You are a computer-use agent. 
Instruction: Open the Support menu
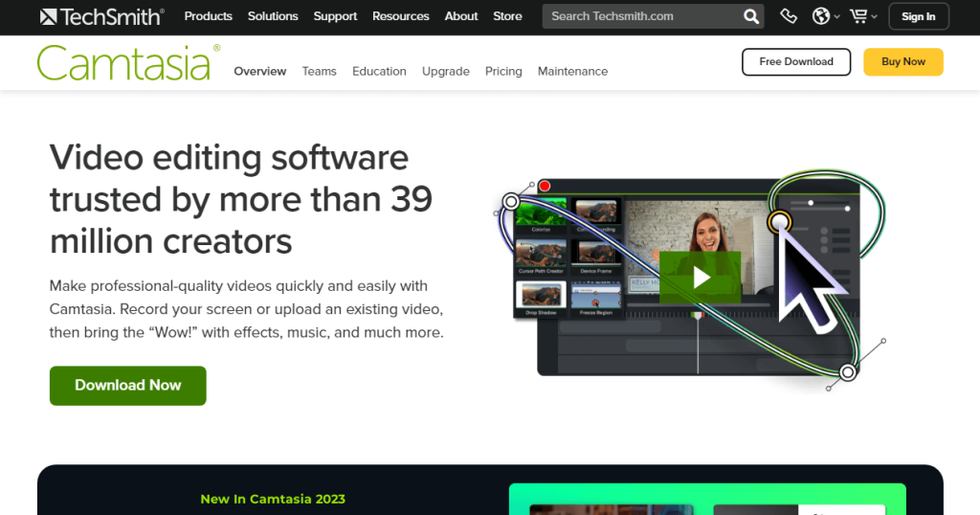point(335,16)
